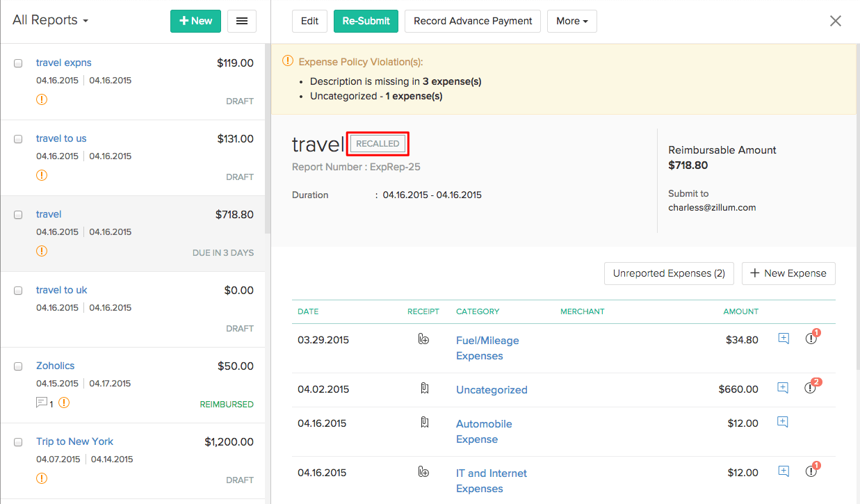Open the Uncategorized category link

pyautogui.click(x=492, y=390)
